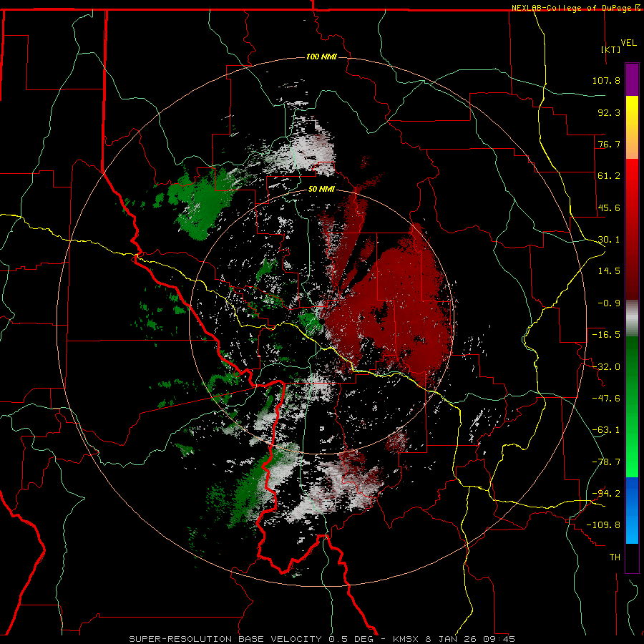Click the blue segment of color bar

point(632,510)
